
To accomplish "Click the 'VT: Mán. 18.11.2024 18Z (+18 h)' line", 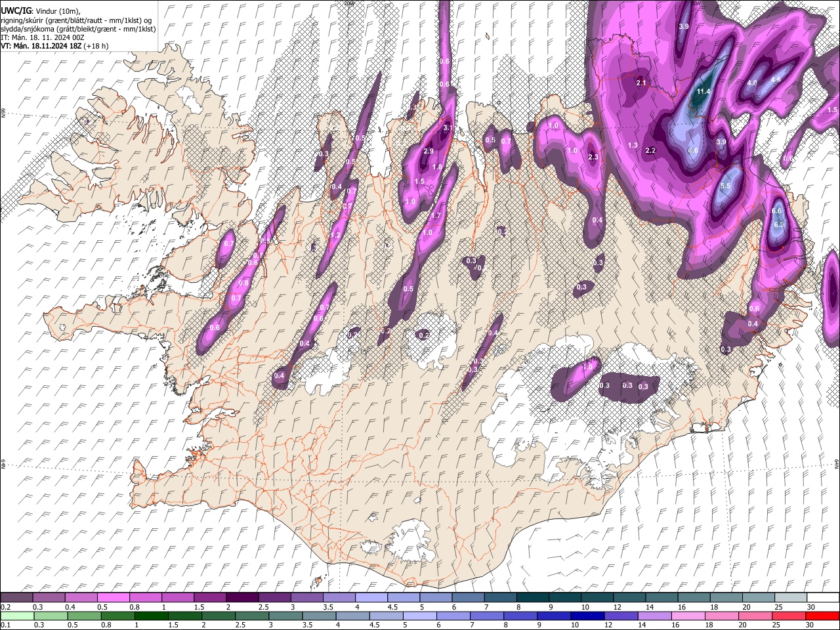I will coord(54,46).
